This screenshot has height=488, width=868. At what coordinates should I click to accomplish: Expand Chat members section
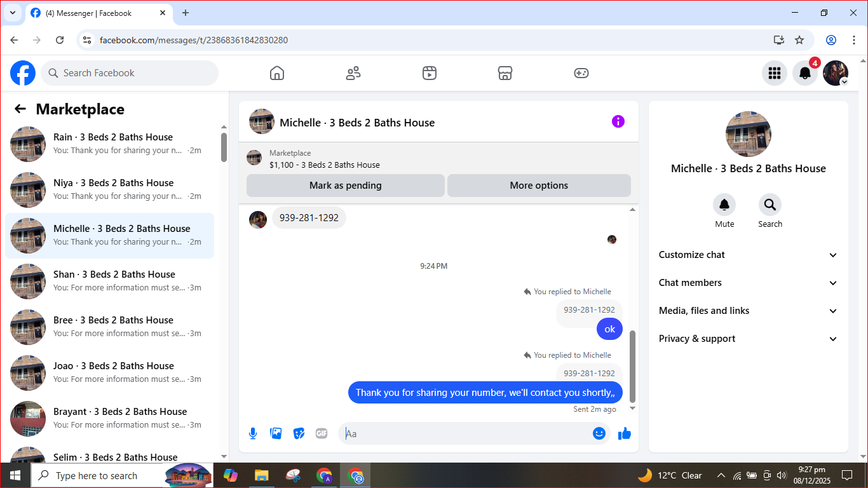[x=749, y=283]
